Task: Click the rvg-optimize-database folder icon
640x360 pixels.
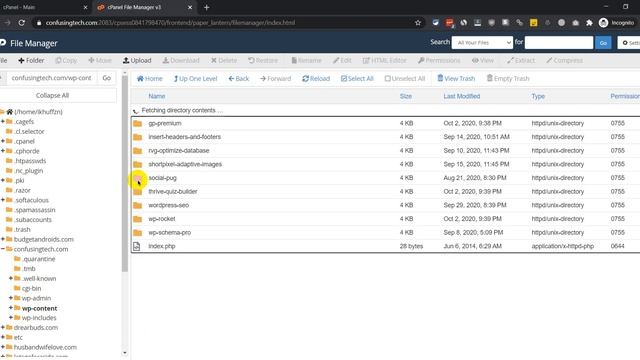Action: coord(138,151)
